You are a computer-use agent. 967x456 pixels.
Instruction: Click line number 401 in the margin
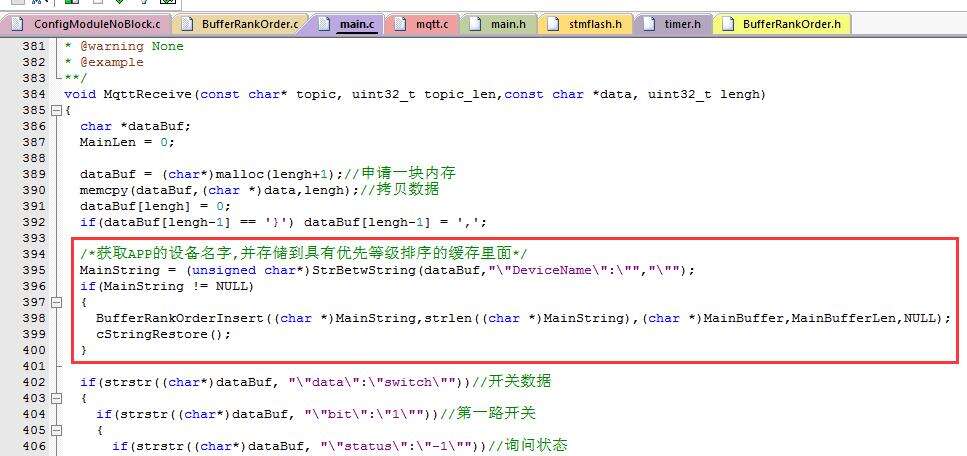pyautogui.click(x=33, y=367)
